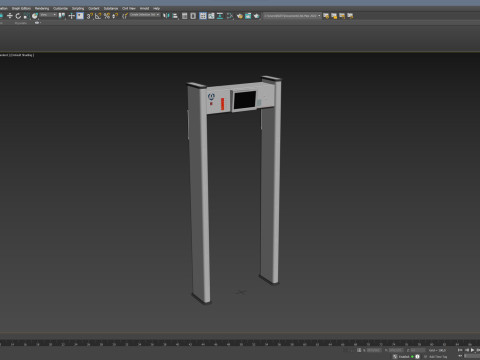This screenshot has height=360, width=480.
Task: Toggle the Enabled state indicator
Action: [412, 357]
